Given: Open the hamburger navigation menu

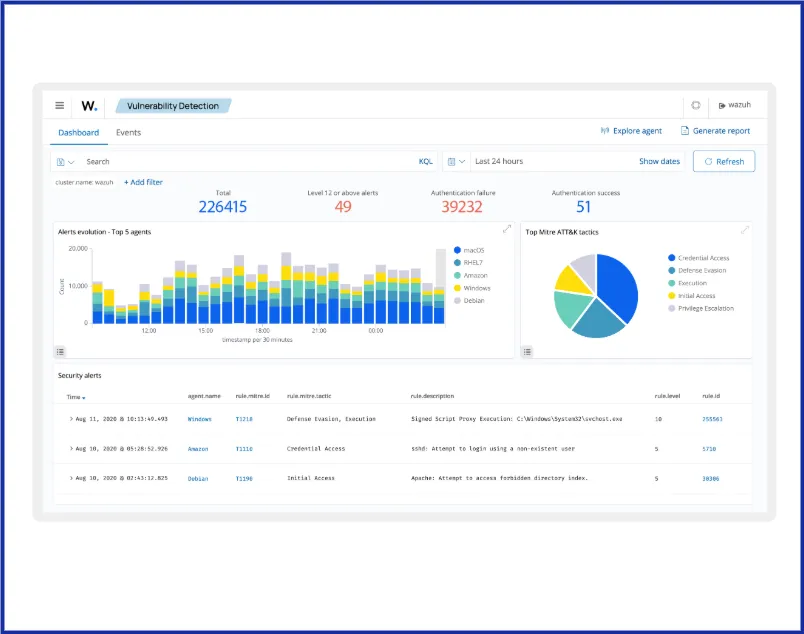Looking at the screenshot, I should tap(59, 105).
